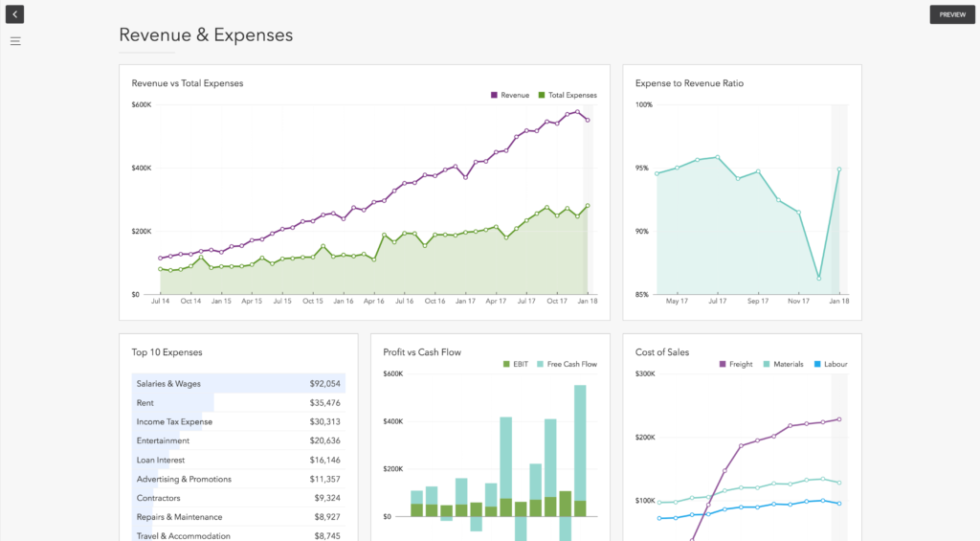Click the Advertising & Promotions row
Viewport: 980px width, 541px height.
coord(238,480)
